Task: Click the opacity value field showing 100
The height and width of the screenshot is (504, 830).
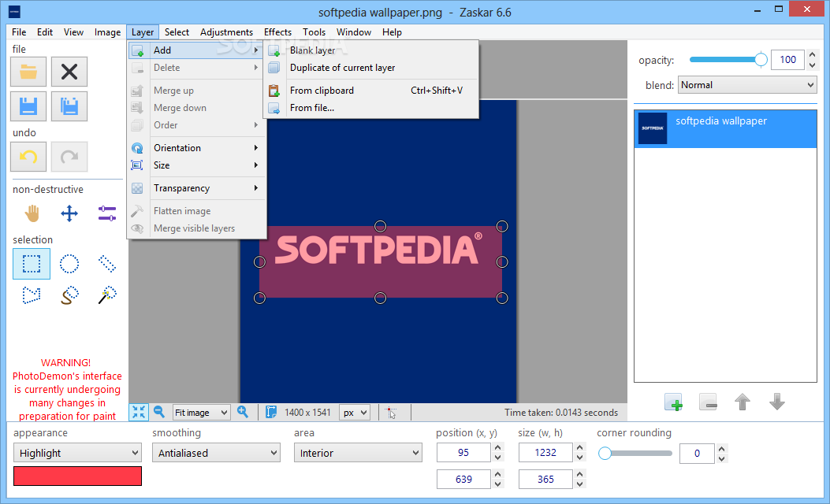Action: [x=787, y=60]
